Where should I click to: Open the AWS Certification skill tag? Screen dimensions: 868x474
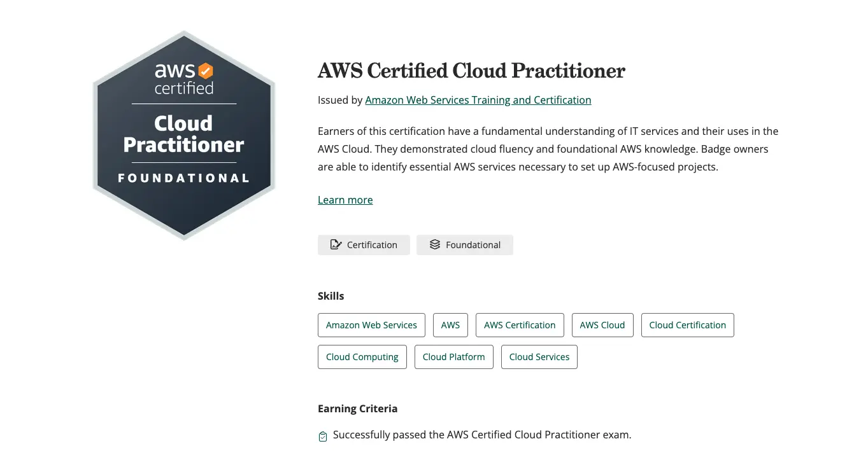[x=520, y=325]
